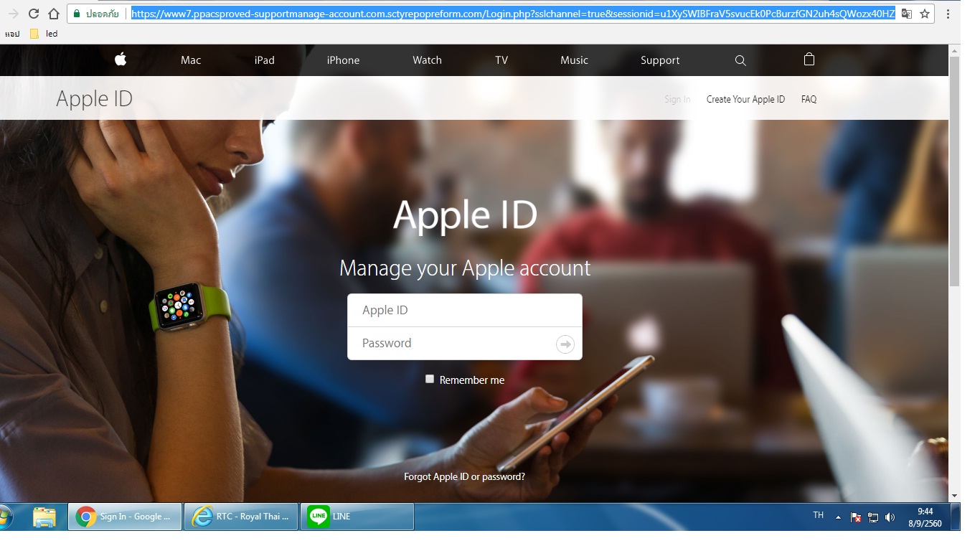Open Mac in the navigation bar
The width and height of the screenshot is (980, 551).
[x=191, y=60]
